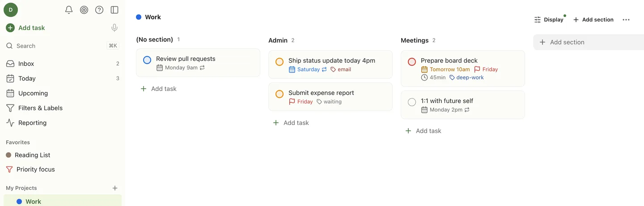644x206 pixels.
Task: Open the notifications bell
Action: pos(69,10)
